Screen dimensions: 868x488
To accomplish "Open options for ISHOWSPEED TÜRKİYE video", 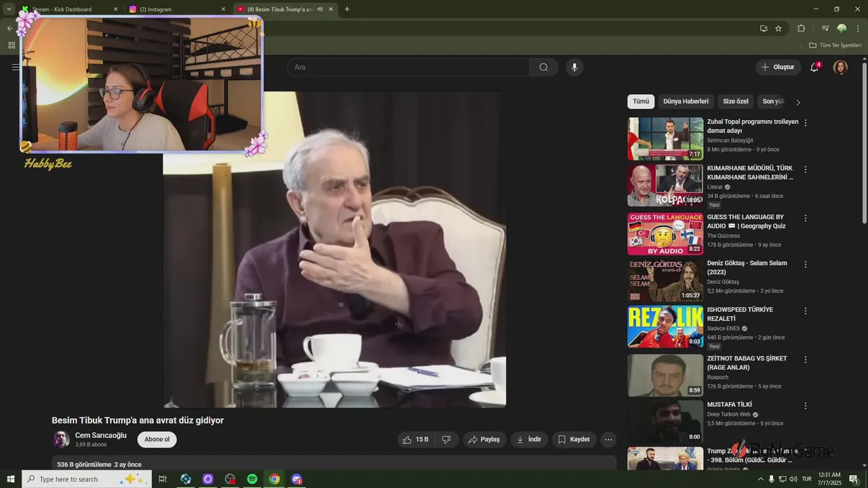I will [x=806, y=311].
